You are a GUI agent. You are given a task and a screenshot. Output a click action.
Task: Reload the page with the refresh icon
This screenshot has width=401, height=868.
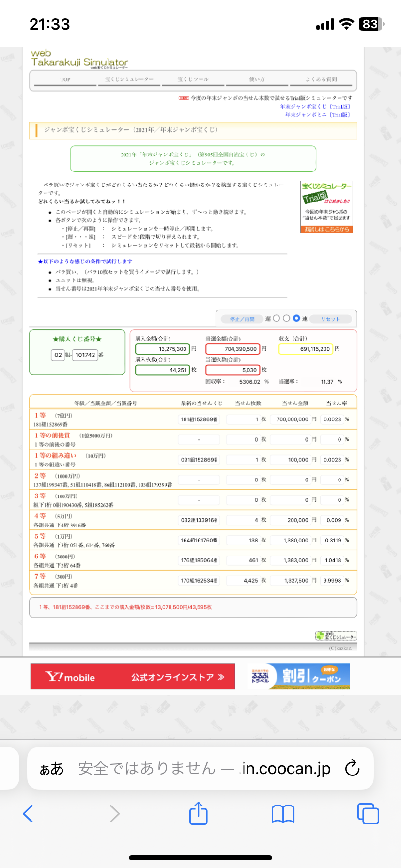352,768
